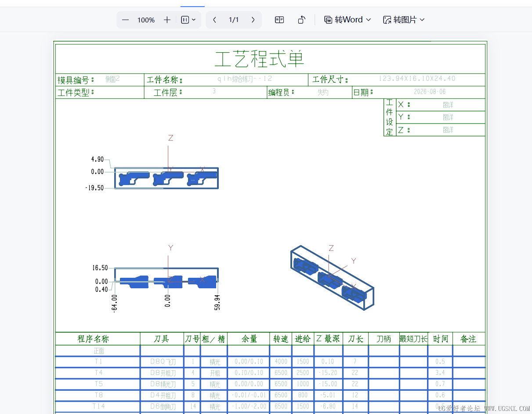Click the 刀号 column header
The image size is (532, 414).
pos(192,339)
